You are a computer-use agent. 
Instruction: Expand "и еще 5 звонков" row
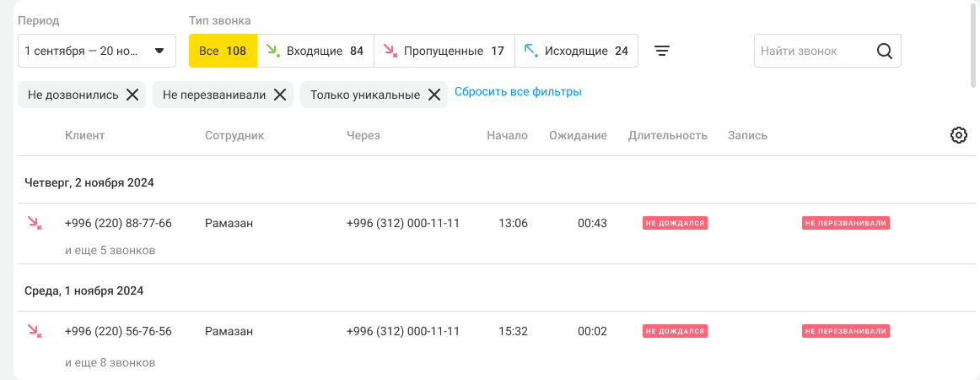tap(110, 250)
